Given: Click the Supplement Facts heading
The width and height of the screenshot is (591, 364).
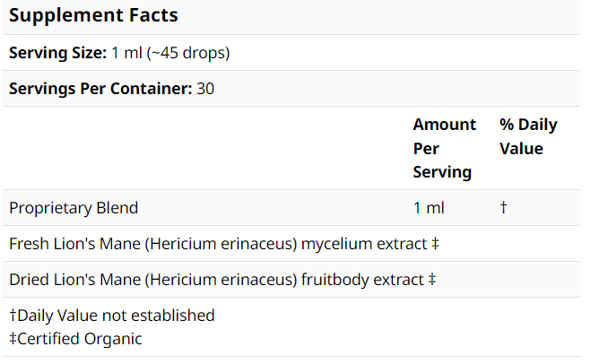Looking at the screenshot, I should point(93,15).
